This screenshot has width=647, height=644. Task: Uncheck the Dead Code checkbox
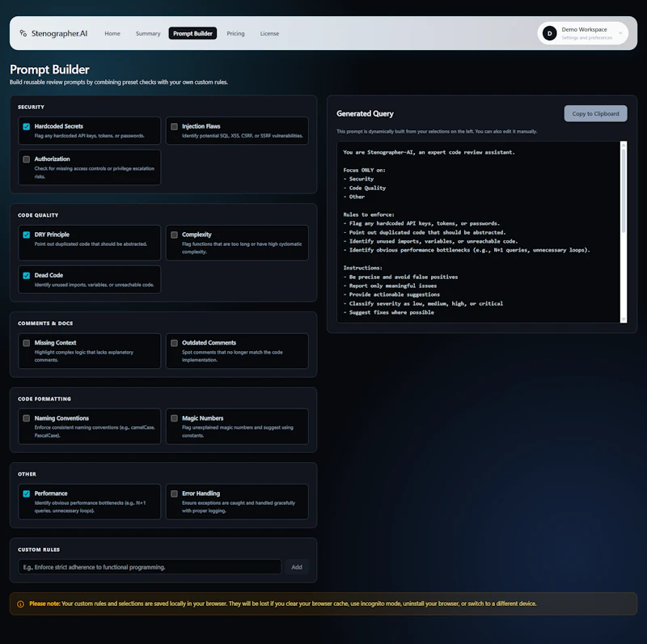[27, 275]
